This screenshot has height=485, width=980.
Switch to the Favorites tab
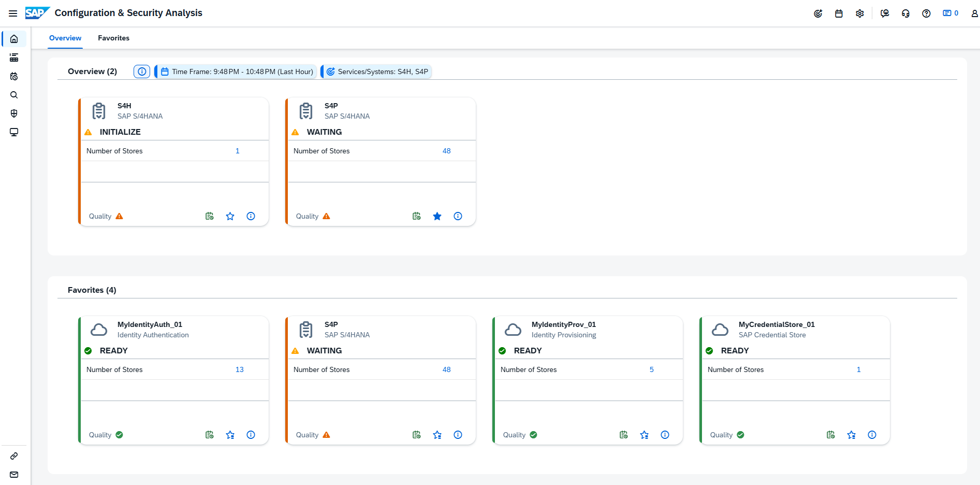pos(113,38)
